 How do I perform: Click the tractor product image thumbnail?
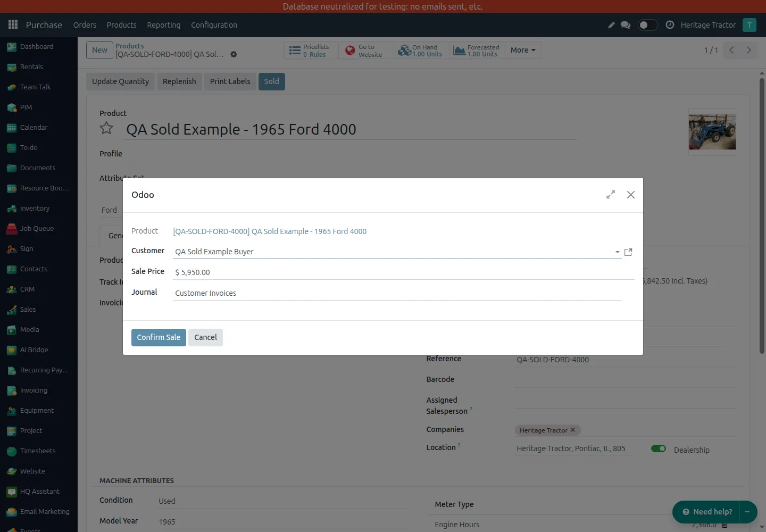[x=712, y=132]
